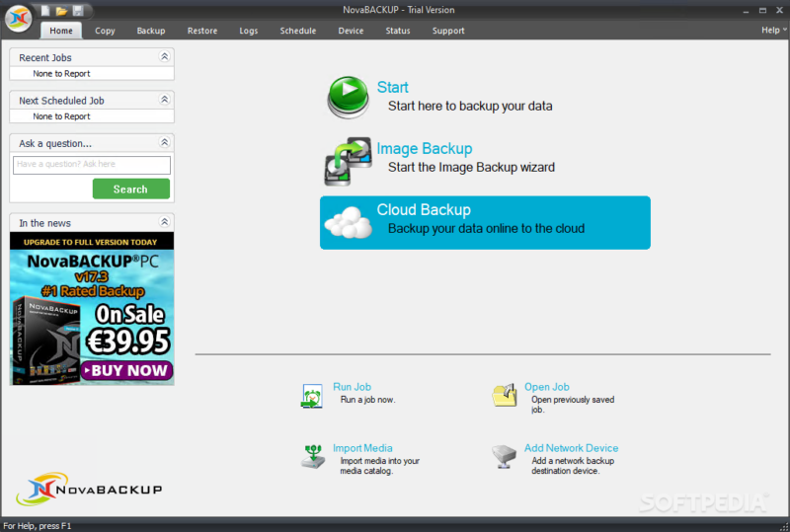Click 'Backup your data online to the cloud'
Viewport: 790px width, 532px height.
click(486, 229)
